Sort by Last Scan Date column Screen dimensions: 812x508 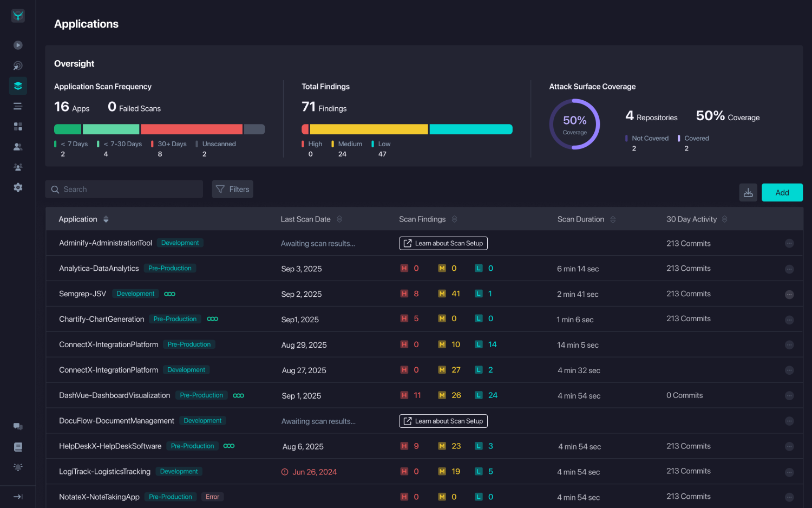[339, 219]
